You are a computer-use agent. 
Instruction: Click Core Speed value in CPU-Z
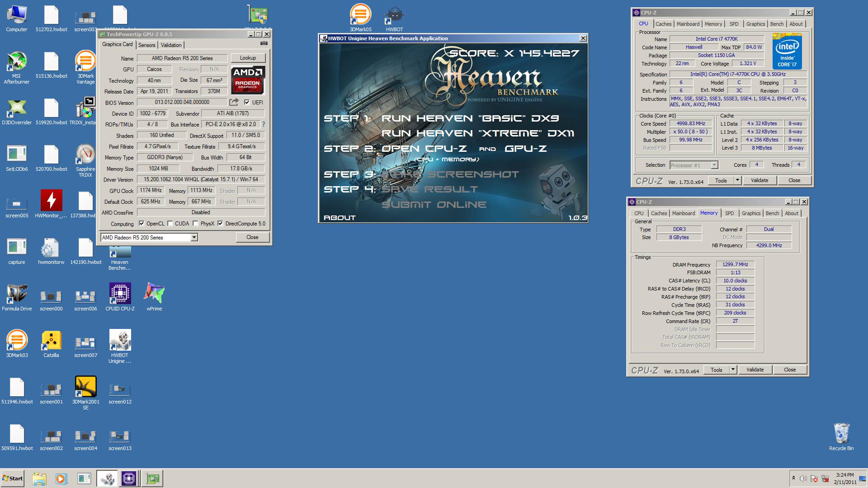[691, 123]
